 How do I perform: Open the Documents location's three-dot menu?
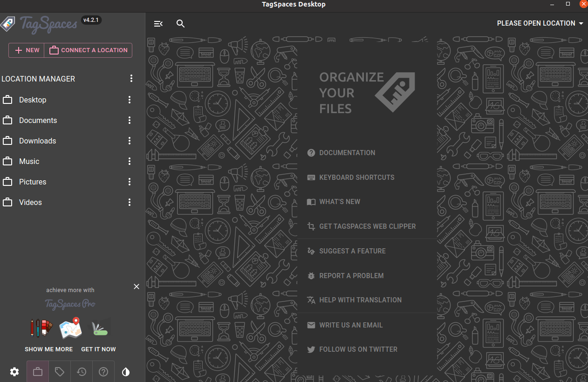(x=130, y=120)
